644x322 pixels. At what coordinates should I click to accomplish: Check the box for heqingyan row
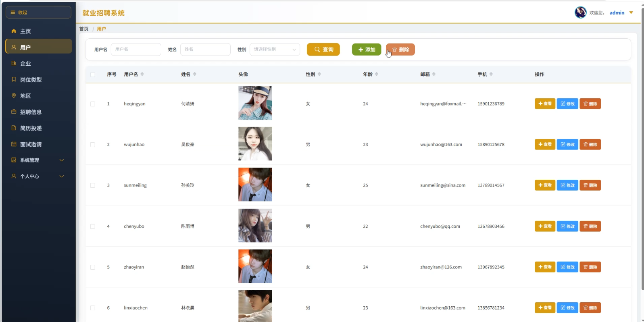coord(93,104)
